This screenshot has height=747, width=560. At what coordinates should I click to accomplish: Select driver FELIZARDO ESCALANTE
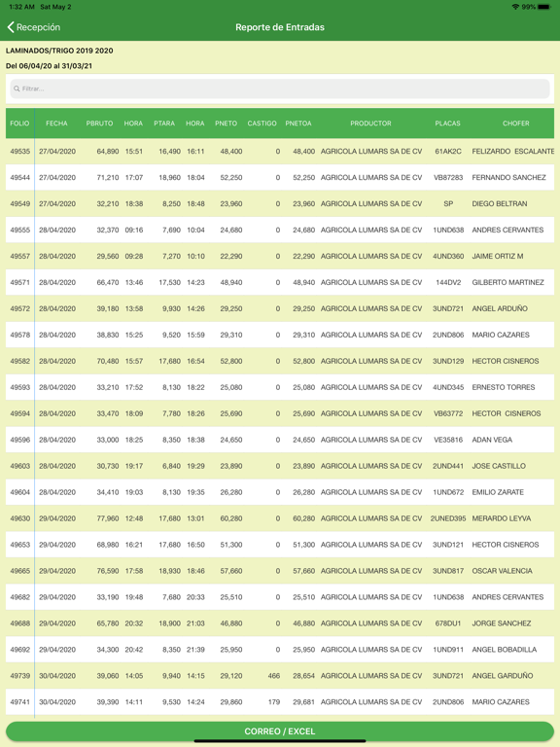click(x=513, y=151)
